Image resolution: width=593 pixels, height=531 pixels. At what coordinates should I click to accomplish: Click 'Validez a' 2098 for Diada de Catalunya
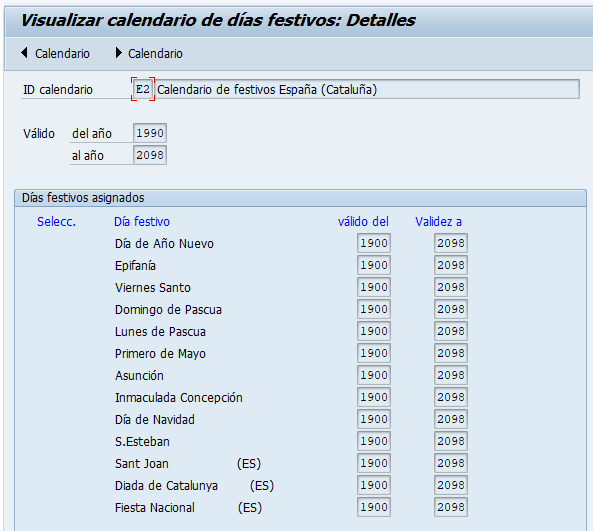(451, 484)
